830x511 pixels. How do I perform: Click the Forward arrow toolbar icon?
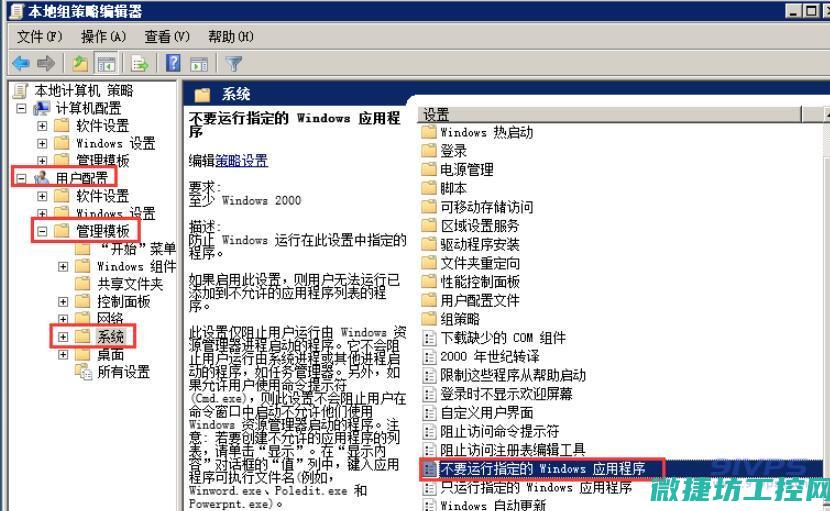46,64
